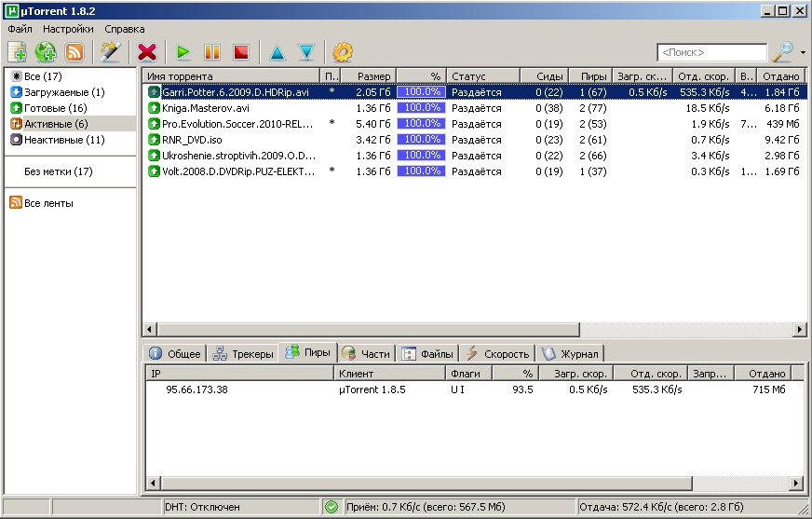The height and width of the screenshot is (519, 812).
Task: Sort torrent list by Пиры column header
Action: tap(590, 76)
